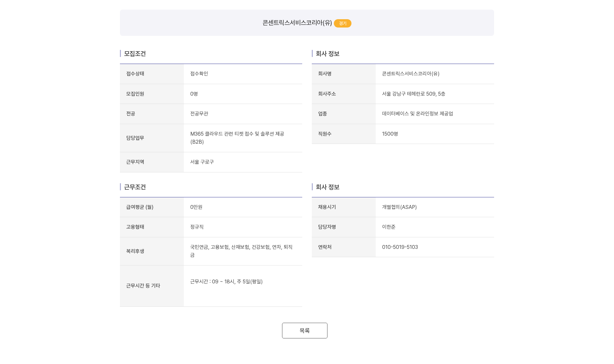Click the 급여평균 (월) label
614x364 pixels.
[140, 207]
